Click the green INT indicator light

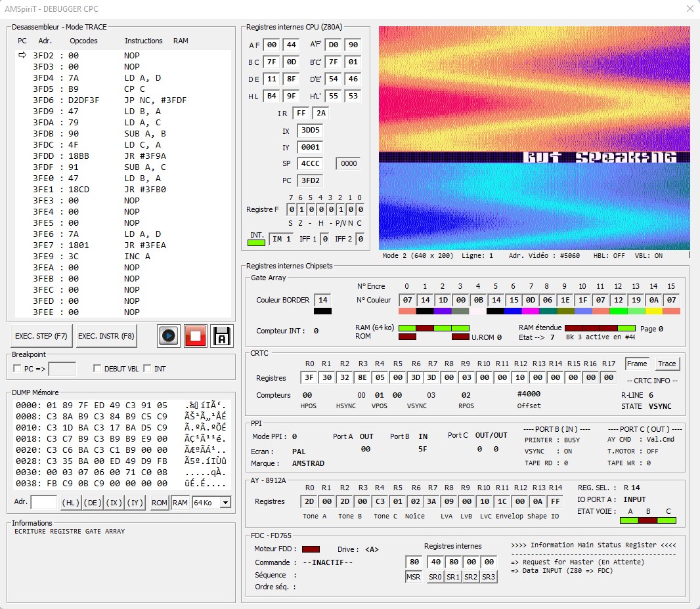click(256, 243)
